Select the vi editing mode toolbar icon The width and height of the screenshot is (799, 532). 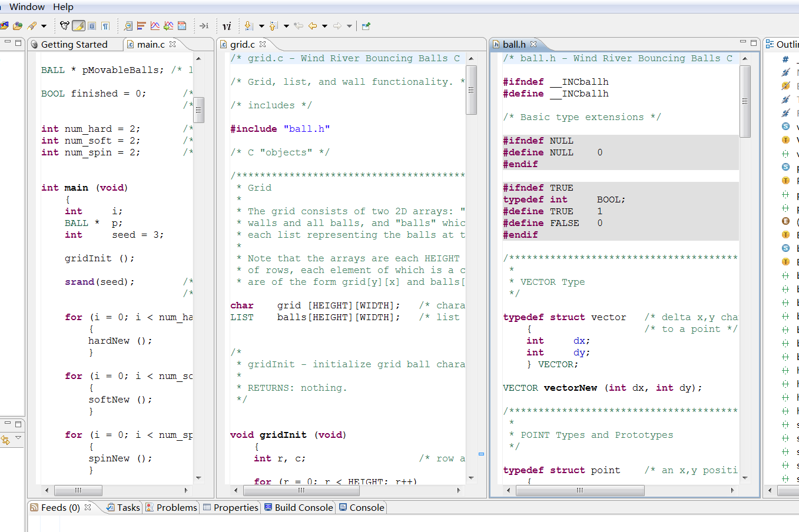click(227, 25)
